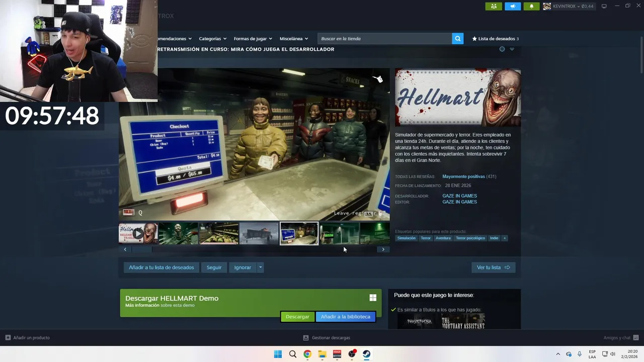Screen dimensions: 644x362
Task: Open Gestionar descargas
Action: pyautogui.click(x=327, y=338)
